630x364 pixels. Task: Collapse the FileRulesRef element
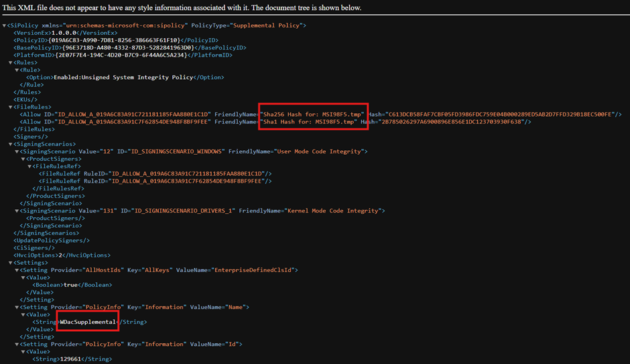pos(30,166)
